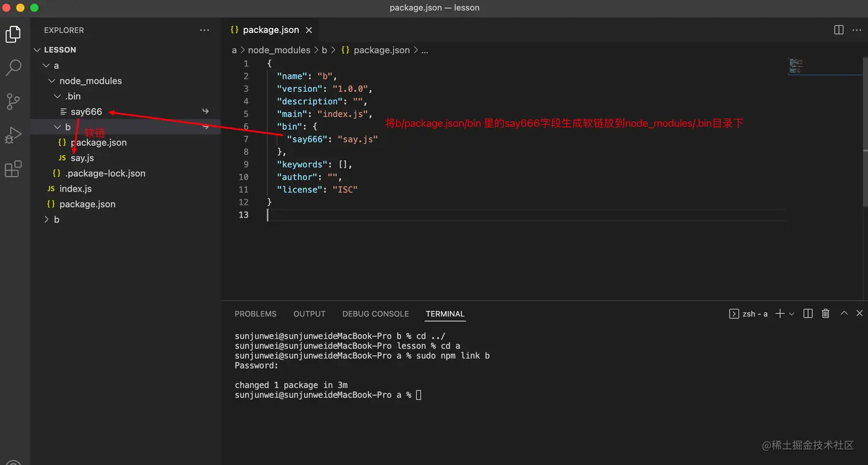Screen dimensions: 868x465
Task: Open the Source Control view
Action: [13, 102]
